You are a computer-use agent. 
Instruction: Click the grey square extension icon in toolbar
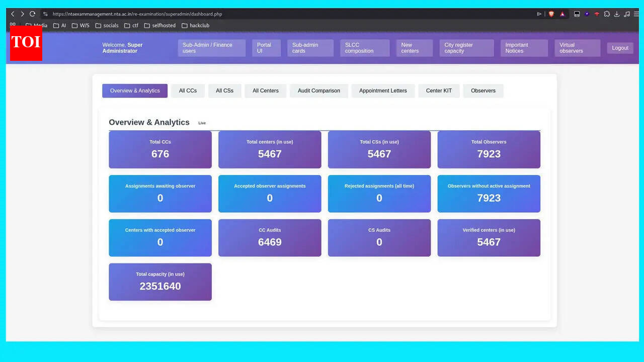[x=577, y=14]
